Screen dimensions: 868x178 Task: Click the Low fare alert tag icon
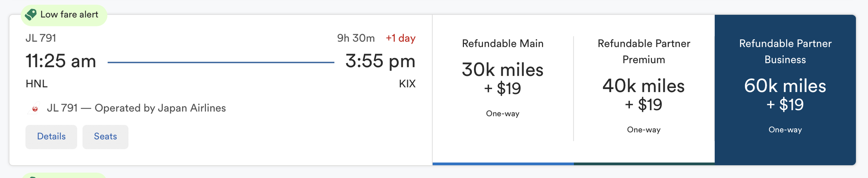(x=31, y=15)
